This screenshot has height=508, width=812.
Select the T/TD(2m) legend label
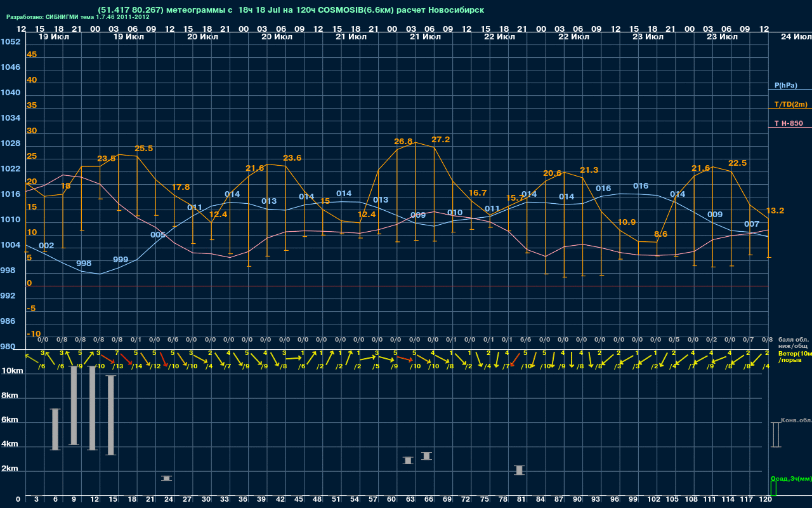(790, 104)
